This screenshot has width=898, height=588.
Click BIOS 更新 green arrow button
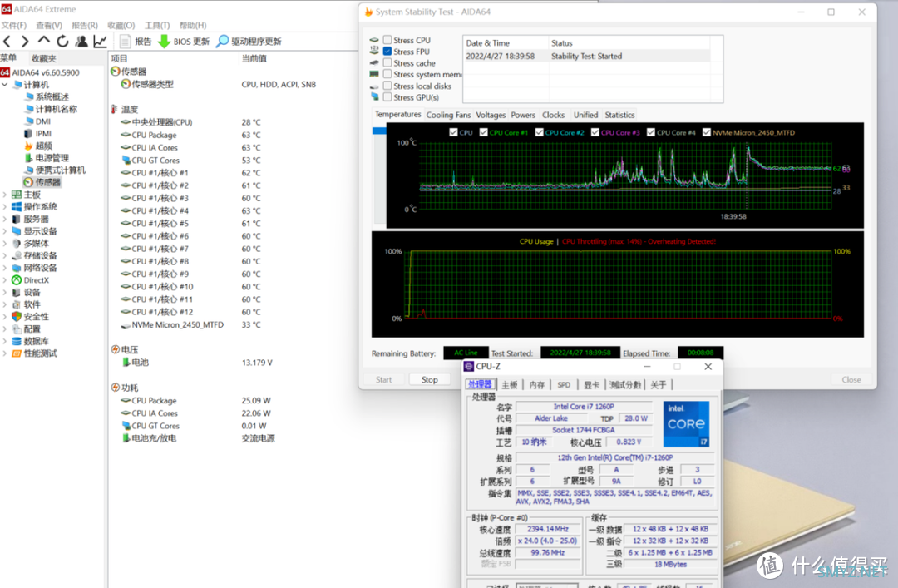pos(184,42)
